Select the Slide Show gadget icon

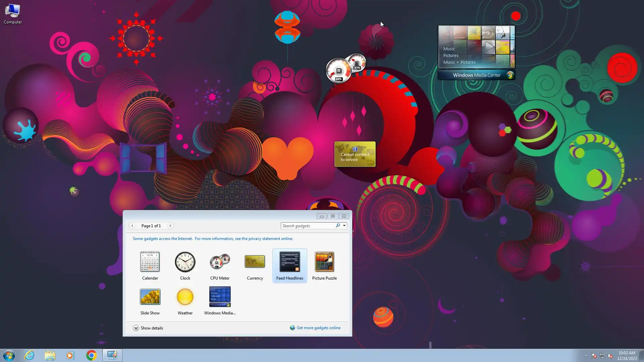coord(150,297)
